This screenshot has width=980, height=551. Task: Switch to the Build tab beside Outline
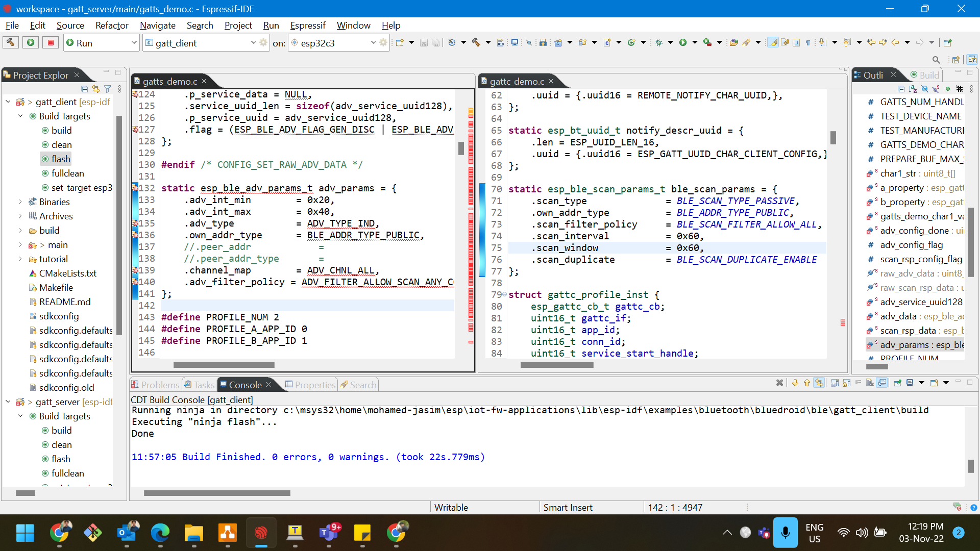(x=925, y=75)
